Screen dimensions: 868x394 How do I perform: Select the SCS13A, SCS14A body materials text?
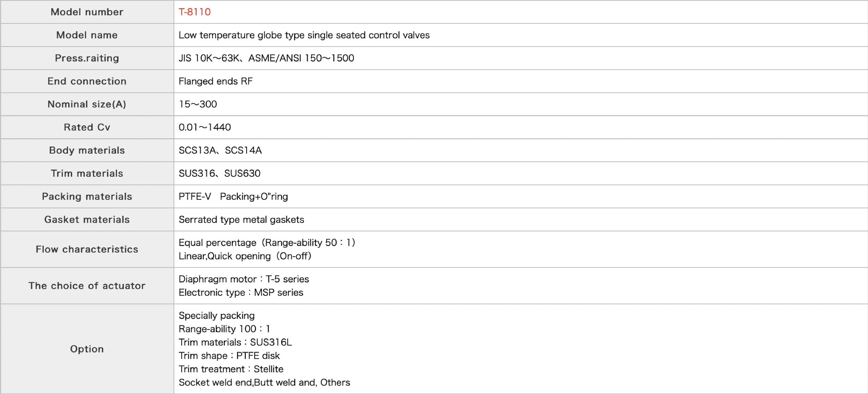tap(220, 150)
